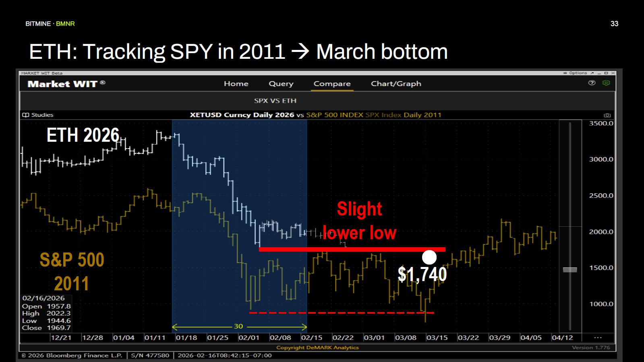Screen dimensions: 644x362
Task: Click the SPX VS ETH comparison title
Action: coord(275,101)
